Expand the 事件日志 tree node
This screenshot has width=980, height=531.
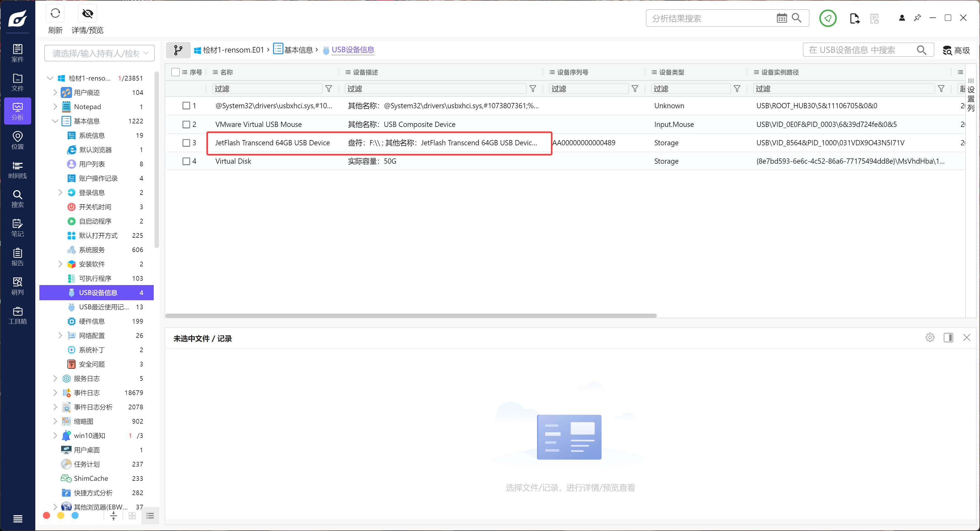(55, 392)
